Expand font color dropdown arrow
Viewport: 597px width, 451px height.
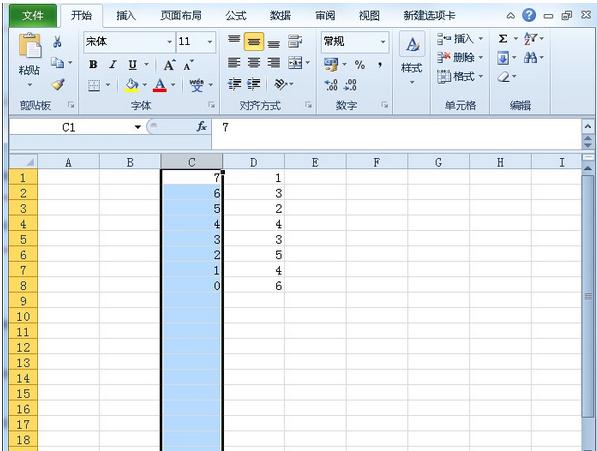point(173,85)
